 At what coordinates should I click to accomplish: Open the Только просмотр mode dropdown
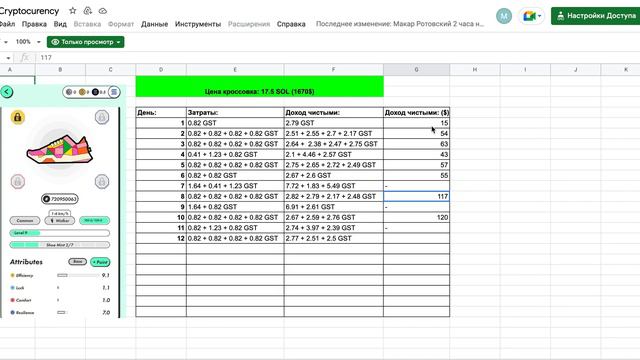click(85, 42)
